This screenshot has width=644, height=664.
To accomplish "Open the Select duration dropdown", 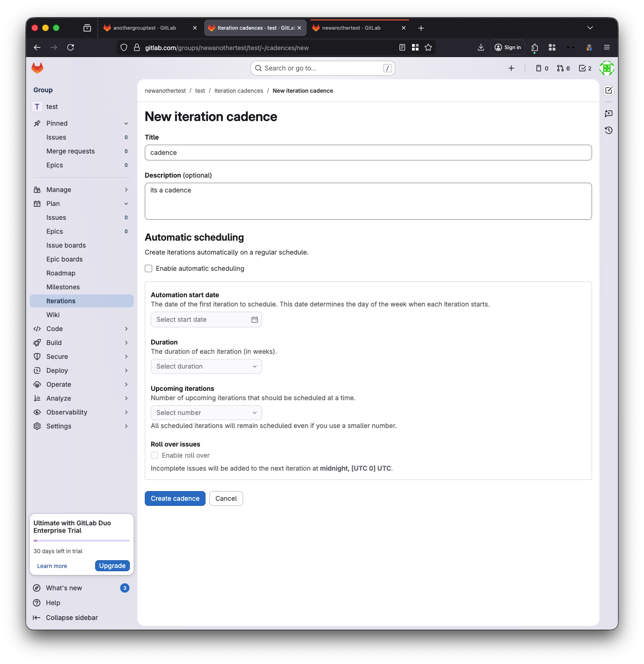I will click(x=206, y=366).
